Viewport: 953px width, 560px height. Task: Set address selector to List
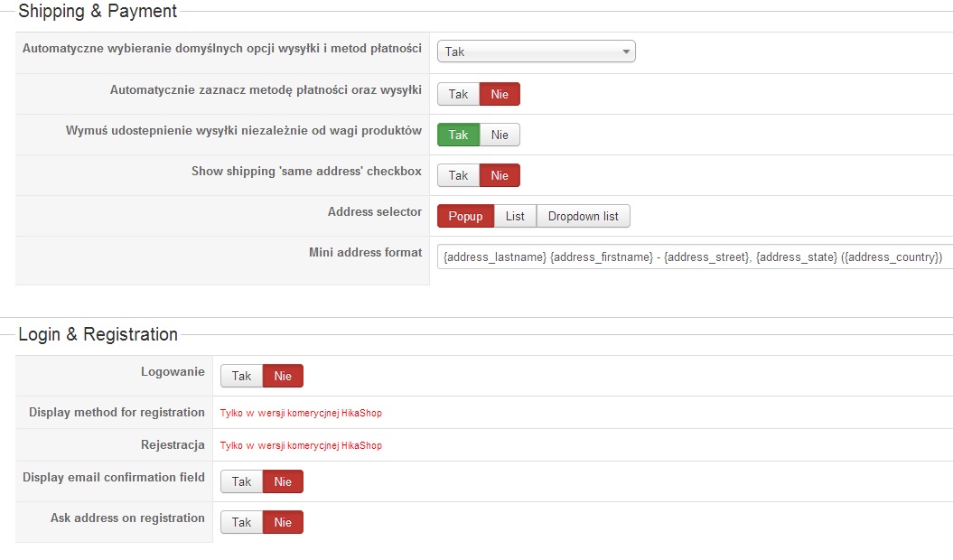point(515,217)
